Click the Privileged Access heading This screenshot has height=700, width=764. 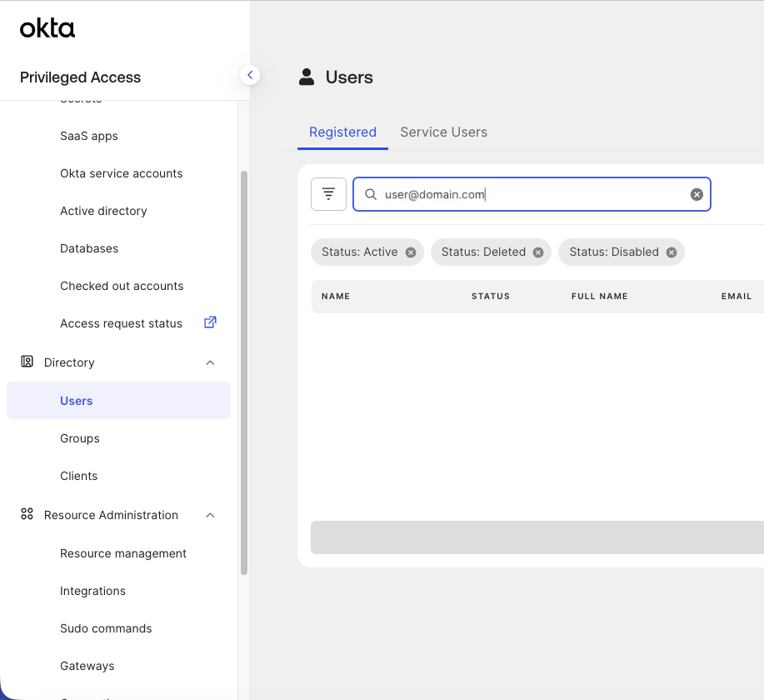[80, 77]
